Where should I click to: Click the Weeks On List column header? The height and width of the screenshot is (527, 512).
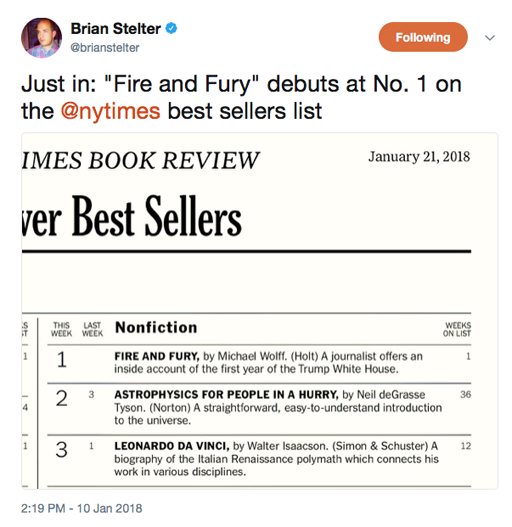(457, 329)
